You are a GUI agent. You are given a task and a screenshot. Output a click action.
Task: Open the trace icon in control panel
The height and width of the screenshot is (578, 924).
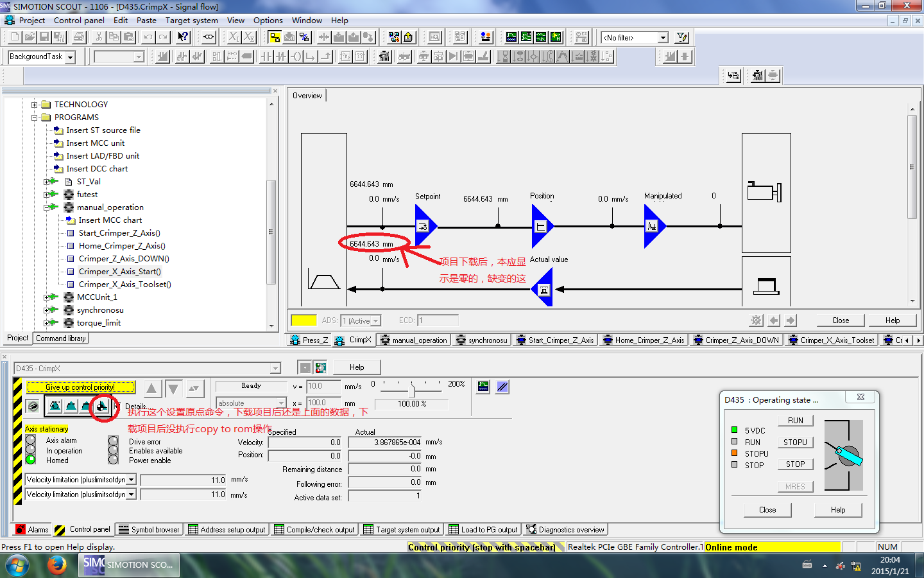(483, 387)
